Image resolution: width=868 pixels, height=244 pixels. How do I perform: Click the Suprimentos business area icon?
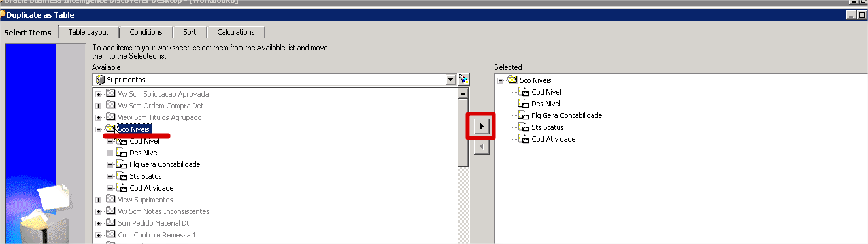(x=100, y=80)
